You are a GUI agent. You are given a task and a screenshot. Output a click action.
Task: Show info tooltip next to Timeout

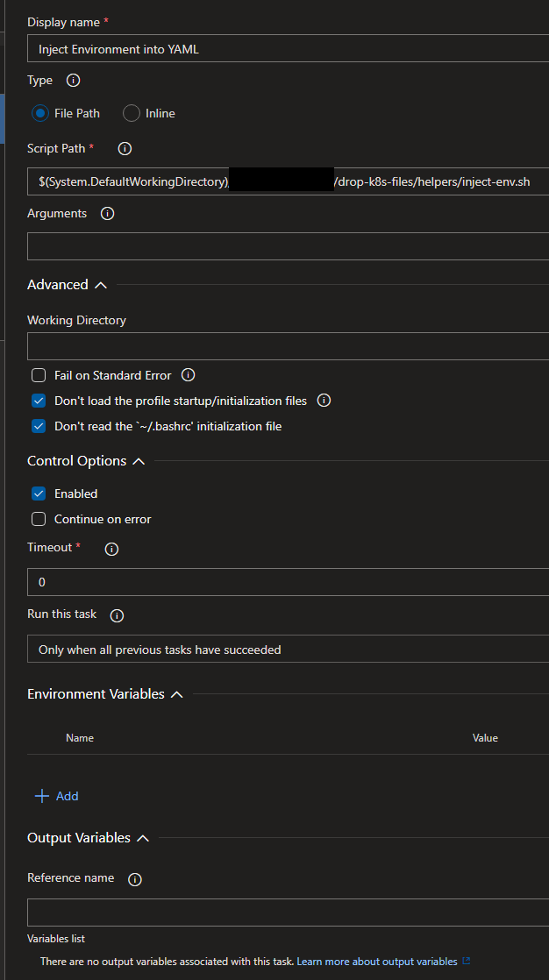pyautogui.click(x=112, y=550)
